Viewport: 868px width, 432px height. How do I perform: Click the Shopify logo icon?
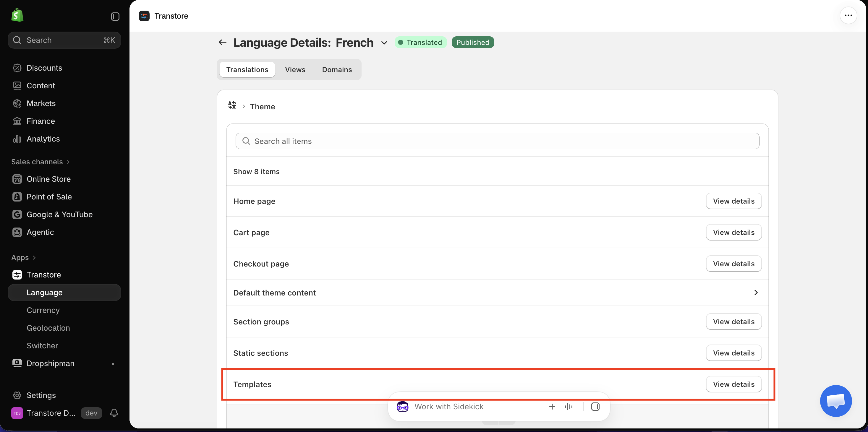click(17, 15)
